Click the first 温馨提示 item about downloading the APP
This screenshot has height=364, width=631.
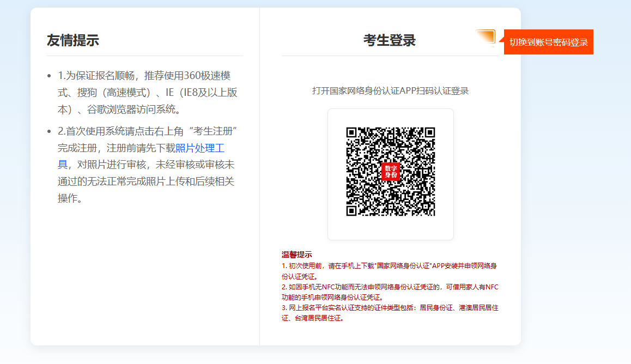click(x=389, y=271)
